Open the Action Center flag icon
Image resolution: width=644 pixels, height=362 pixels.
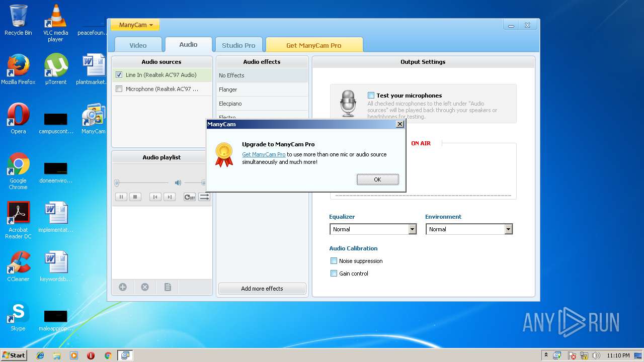[572, 355]
